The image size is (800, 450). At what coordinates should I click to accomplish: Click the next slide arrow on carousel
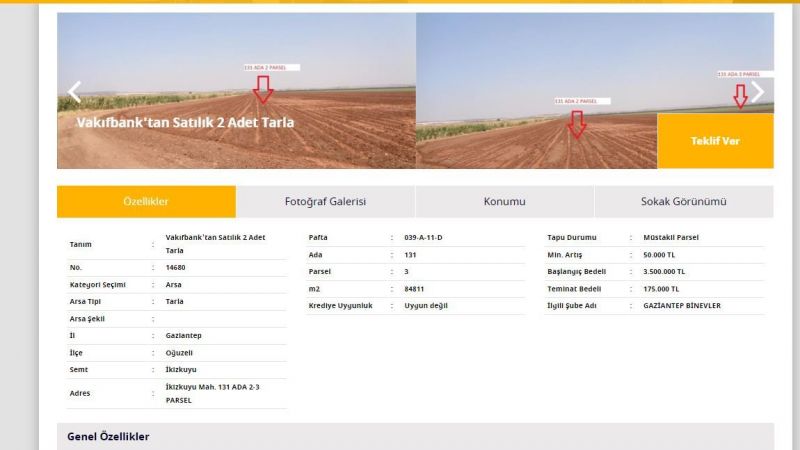757,92
